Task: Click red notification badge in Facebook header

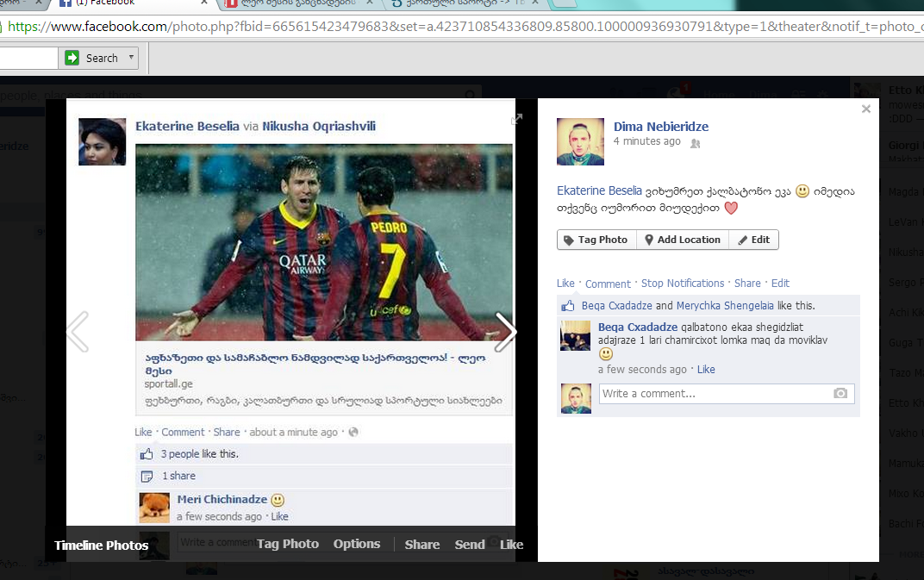Action: point(685,89)
